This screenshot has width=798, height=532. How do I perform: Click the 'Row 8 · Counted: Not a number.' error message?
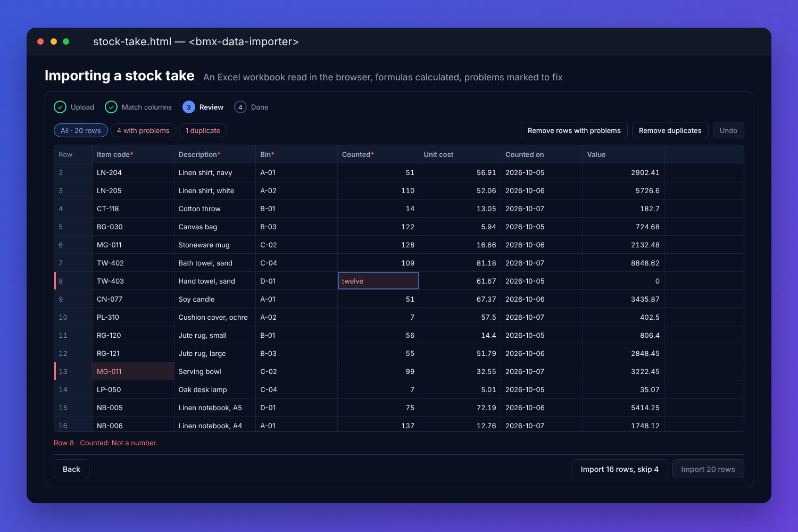[106, 443]
